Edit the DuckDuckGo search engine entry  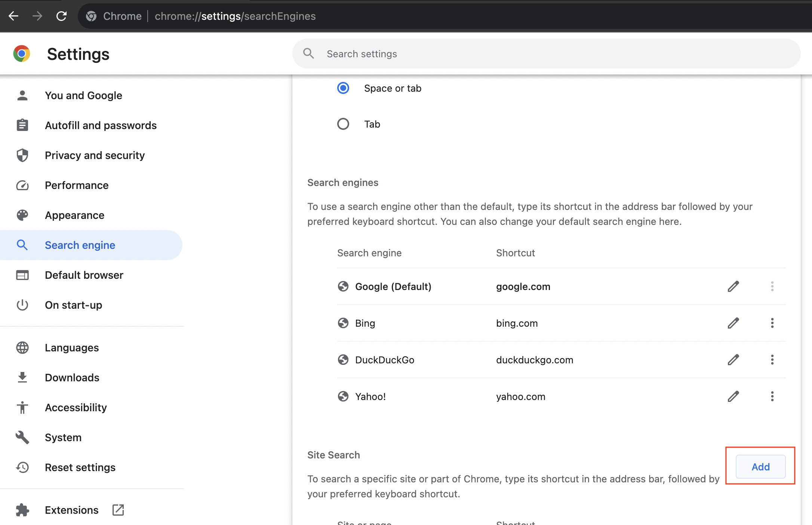[733, 360]
